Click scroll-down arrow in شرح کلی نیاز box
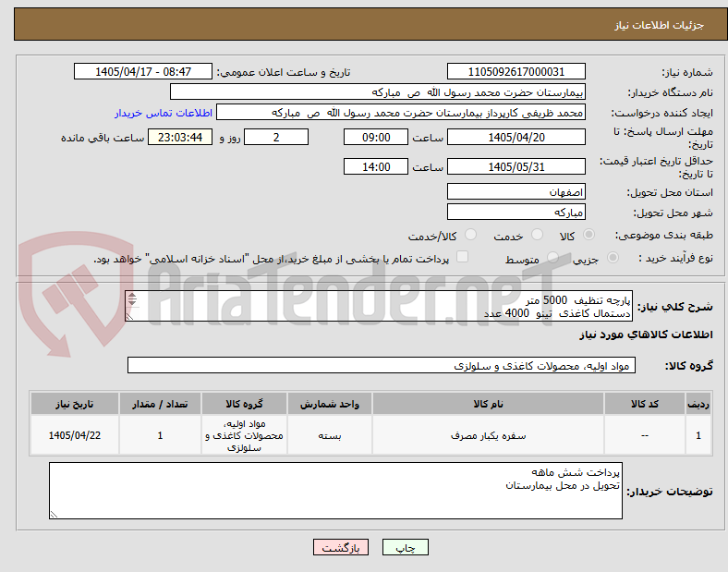Screen dimensions: 728x572 [x=132, y=302]
